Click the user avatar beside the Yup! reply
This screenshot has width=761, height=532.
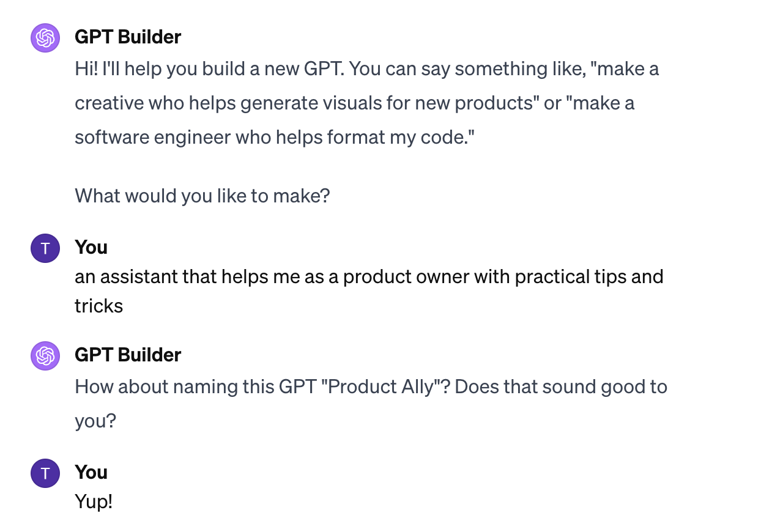[45, 473]
